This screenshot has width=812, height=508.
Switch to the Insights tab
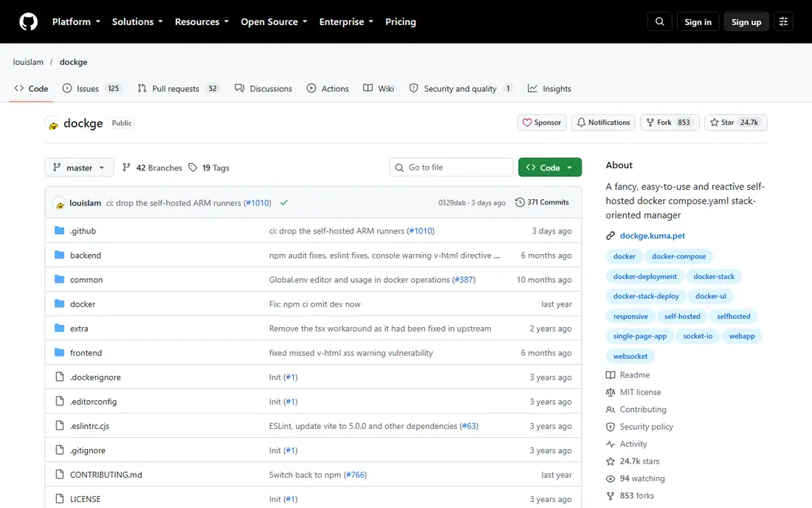(549, 89)
